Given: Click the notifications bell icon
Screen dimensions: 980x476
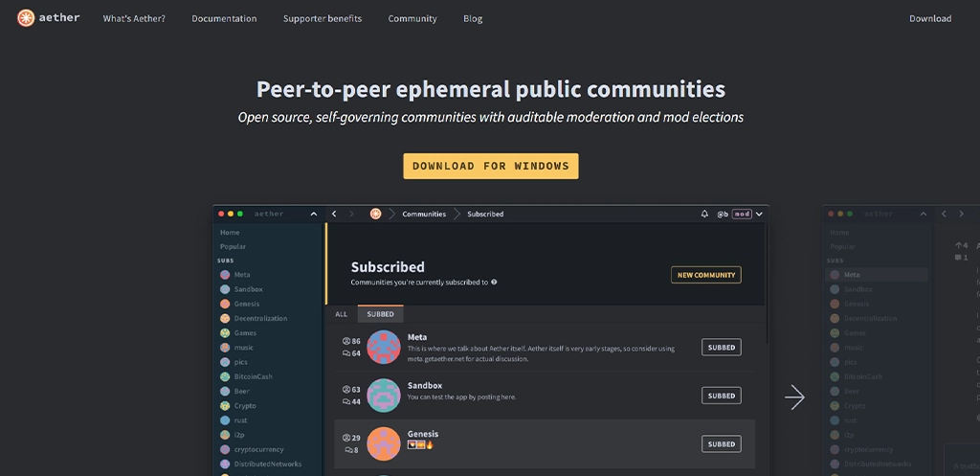Looking at the screenshot, I should [x=705, y=214].
